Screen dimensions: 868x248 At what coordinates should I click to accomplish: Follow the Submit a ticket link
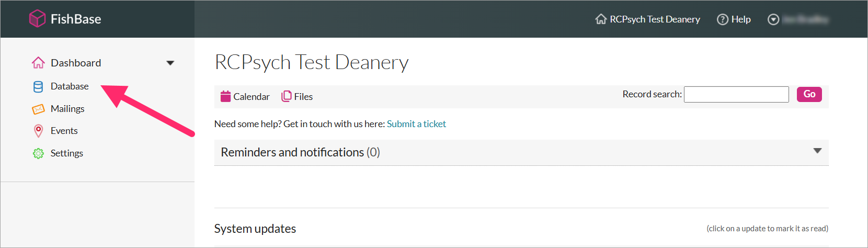pyautogui.click(x=416, y=124)
